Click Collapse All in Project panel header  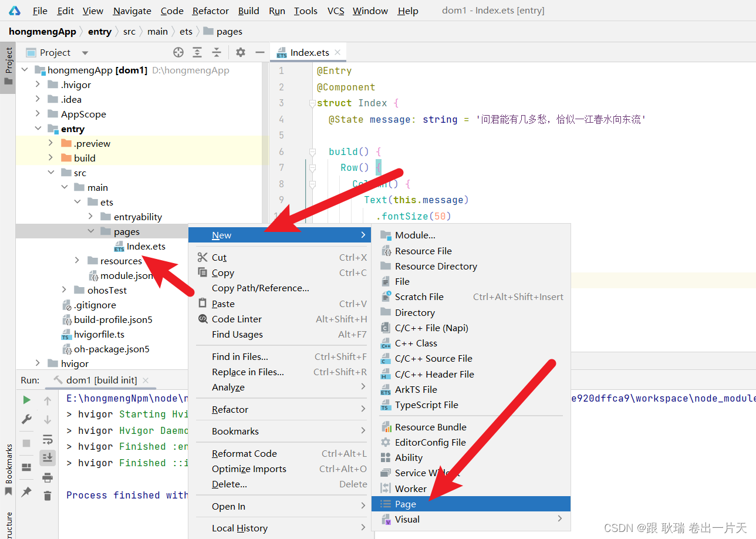click(x=217, y=52)
